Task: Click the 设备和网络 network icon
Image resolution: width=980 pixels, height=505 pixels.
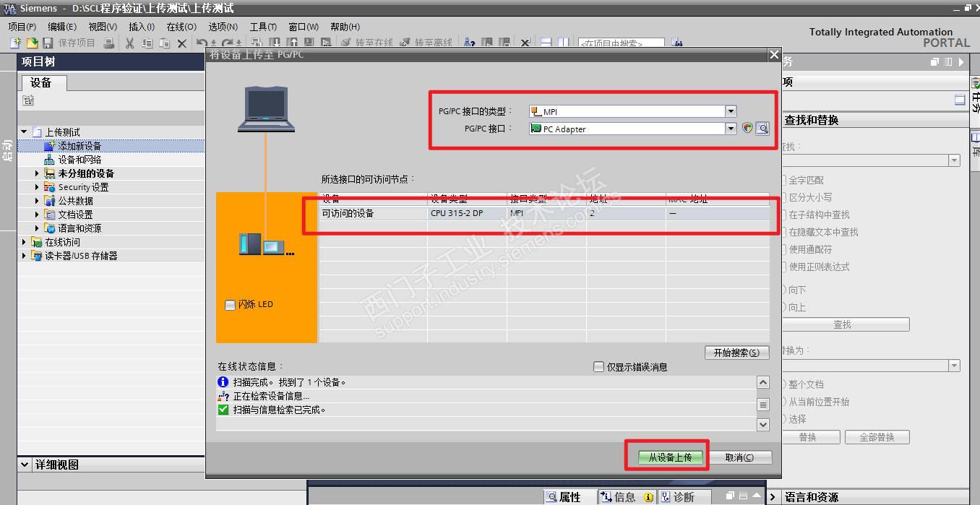Action: click(49, 160)
